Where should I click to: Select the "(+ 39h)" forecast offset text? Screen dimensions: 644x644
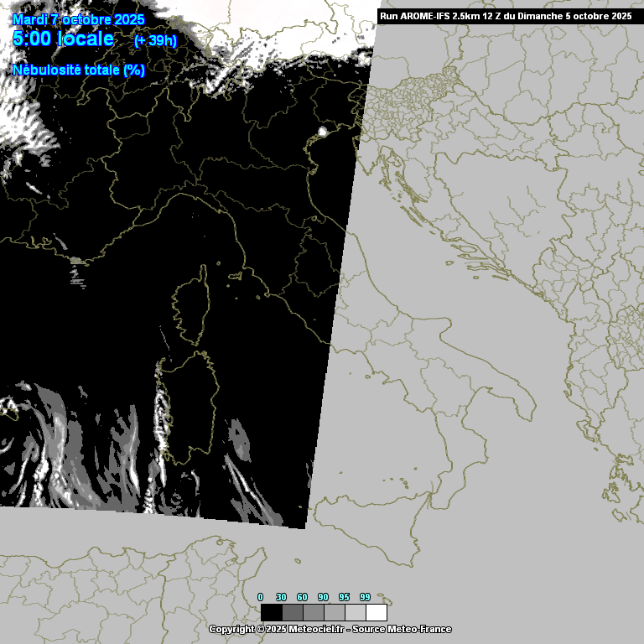(155, 40)
